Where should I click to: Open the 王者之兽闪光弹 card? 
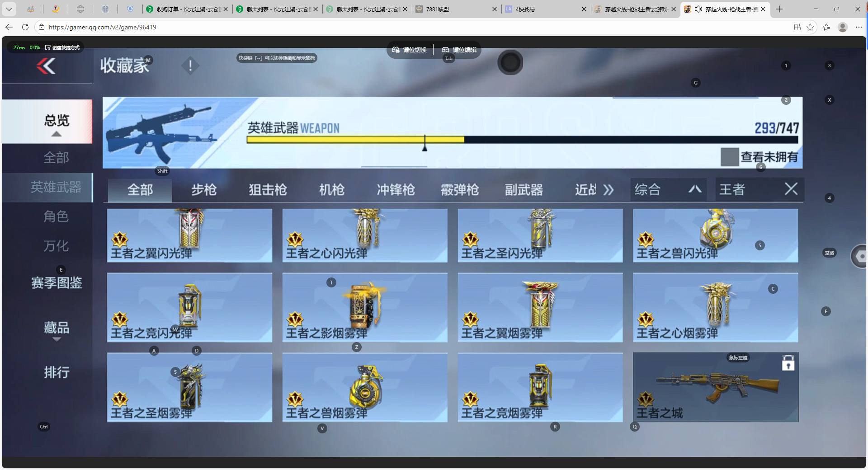click(x=716, y=235)
